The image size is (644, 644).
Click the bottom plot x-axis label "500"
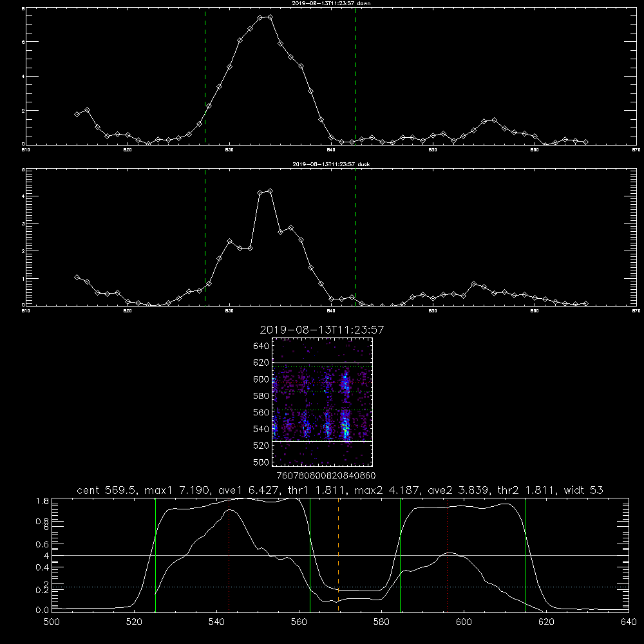(x=52, y=622)
